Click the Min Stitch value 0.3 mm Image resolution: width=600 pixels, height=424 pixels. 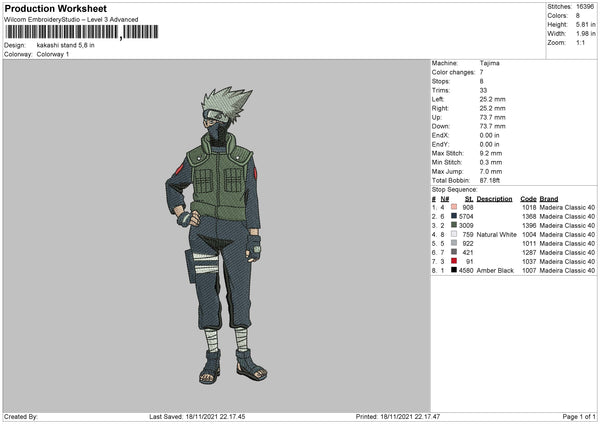tap(491, 162)
